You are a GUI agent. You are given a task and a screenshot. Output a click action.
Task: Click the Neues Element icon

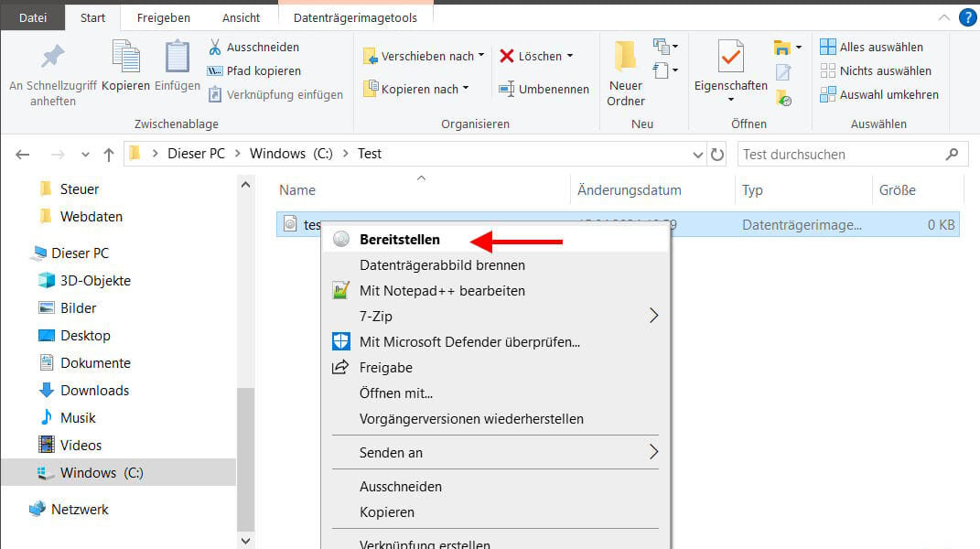[x=662, y=47]
